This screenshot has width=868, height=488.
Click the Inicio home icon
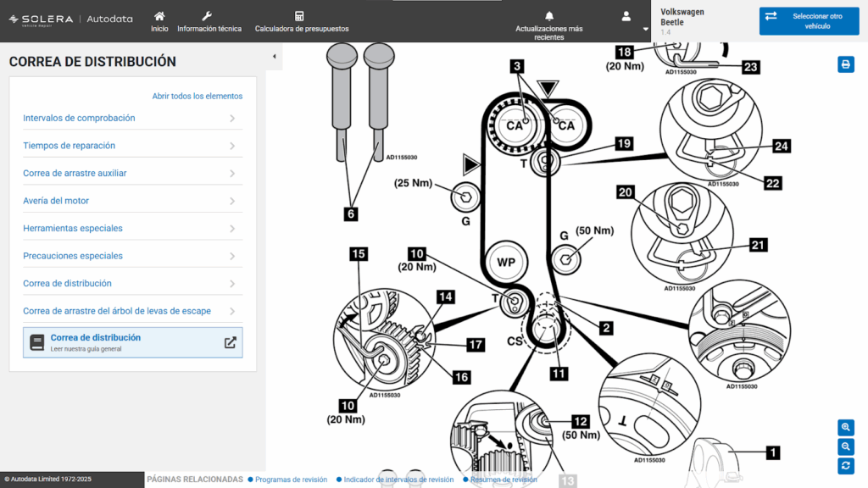tap(159, 16)
